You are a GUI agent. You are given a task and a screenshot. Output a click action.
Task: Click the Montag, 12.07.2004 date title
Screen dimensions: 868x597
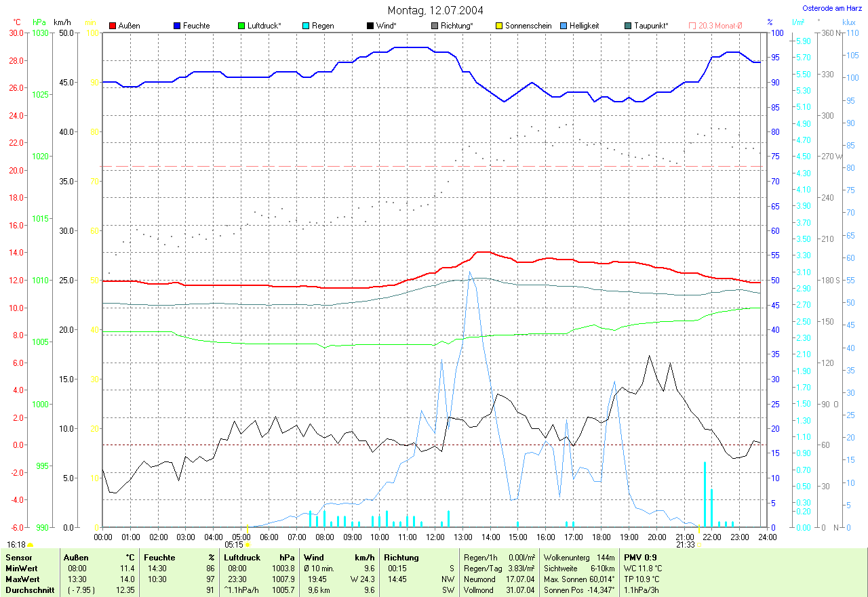click(x=435, y=10)
